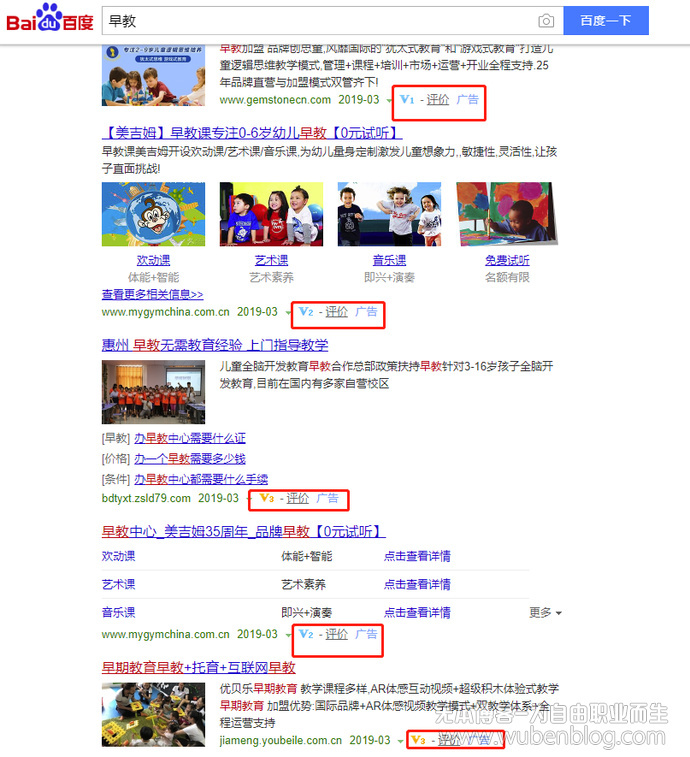Click V1 credit badge beside gemstonecn.com
This screenshot has width=690, height=757.
coord(407,99)
